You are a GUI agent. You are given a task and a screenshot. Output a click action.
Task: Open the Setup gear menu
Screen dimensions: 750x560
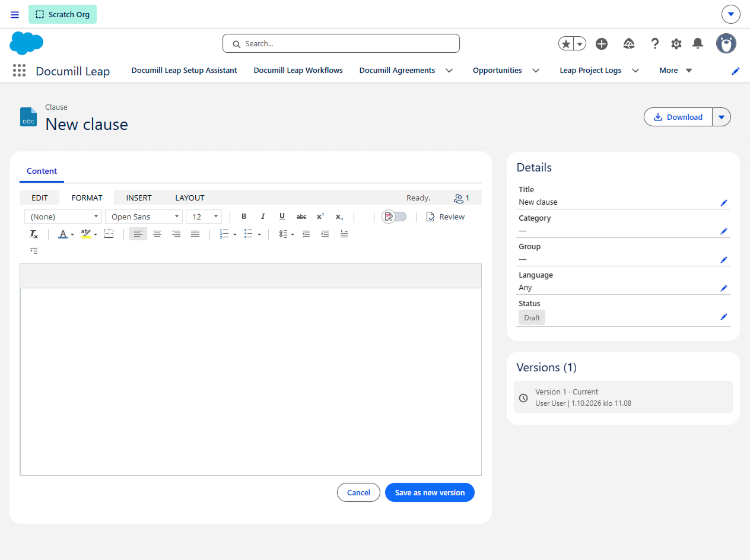676,43
